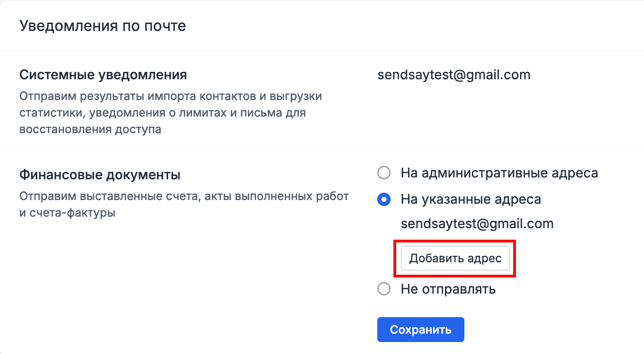
Task: Save the notification settings
Action: point(420,329)
